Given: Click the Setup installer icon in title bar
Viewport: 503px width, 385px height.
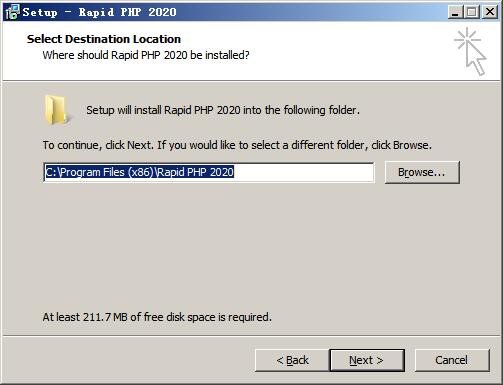Looking at the screenshot, I should tap(12, 12).
